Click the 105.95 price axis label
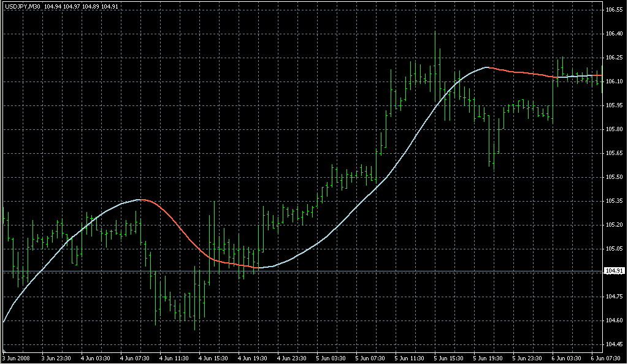This screenshot has height=364, width=628. pos(614,105)
